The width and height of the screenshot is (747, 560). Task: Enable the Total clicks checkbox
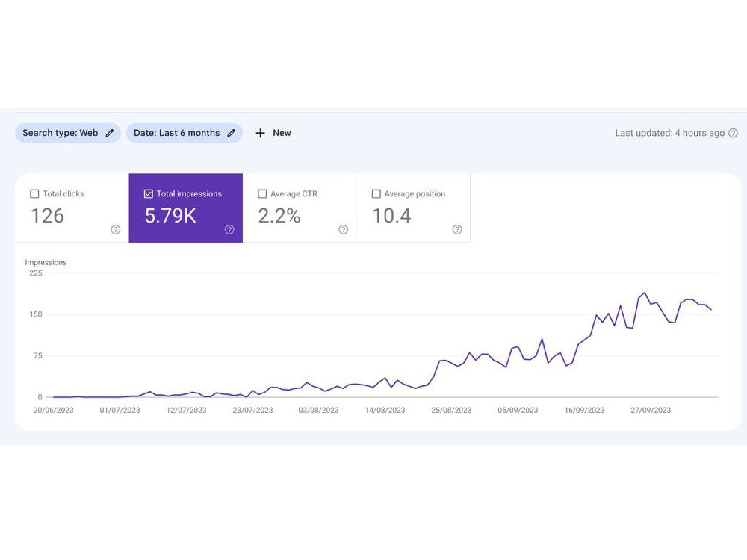[34, 194]
